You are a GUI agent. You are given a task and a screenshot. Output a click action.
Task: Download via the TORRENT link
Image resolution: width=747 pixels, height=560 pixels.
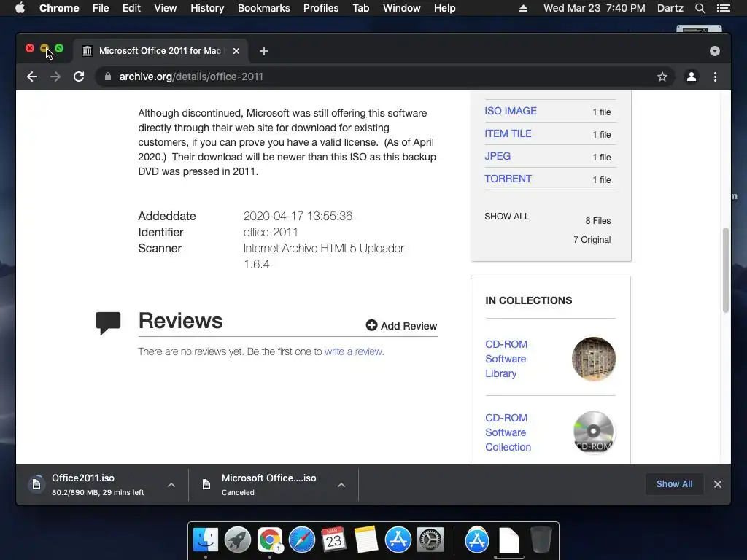[508, 179]
